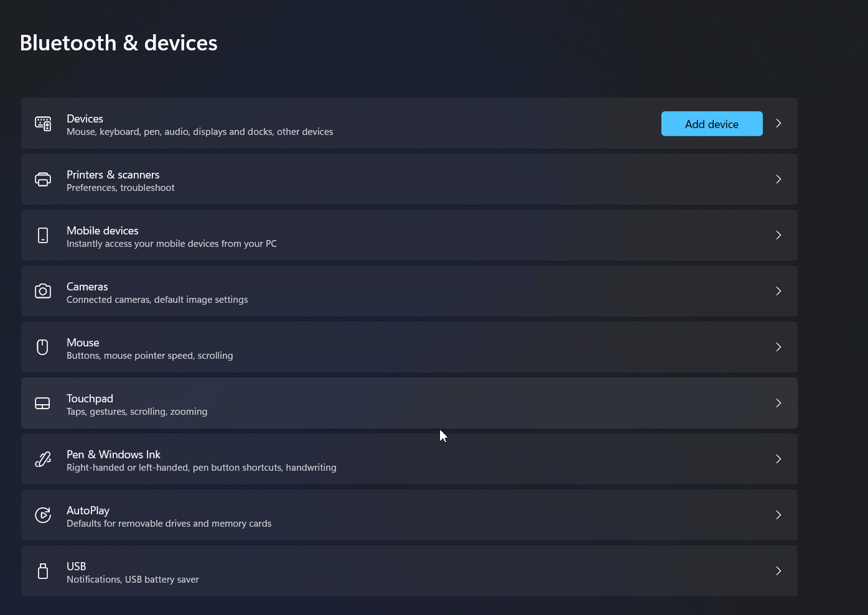Select the Cameras camera icon

coord(42,291)
